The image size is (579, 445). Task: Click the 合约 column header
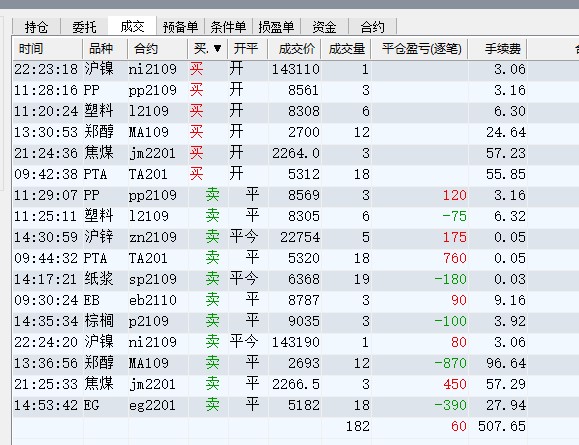pos(158,48)
